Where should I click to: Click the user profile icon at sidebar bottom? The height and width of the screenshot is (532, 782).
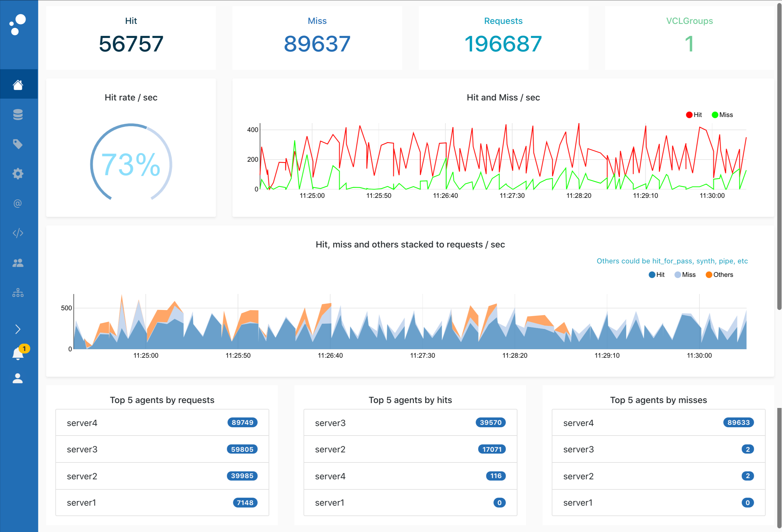tap(18, 378)
